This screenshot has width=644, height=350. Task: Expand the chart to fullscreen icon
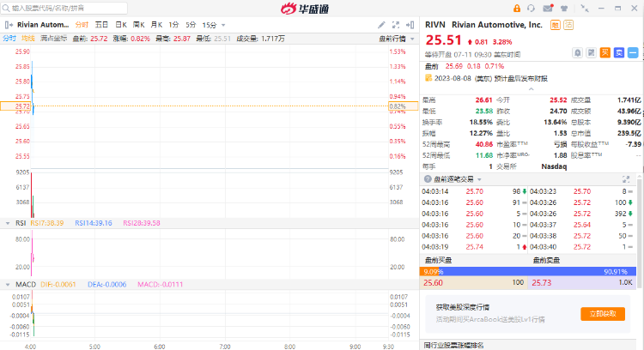pyautogui.click(x=396, y=25)
